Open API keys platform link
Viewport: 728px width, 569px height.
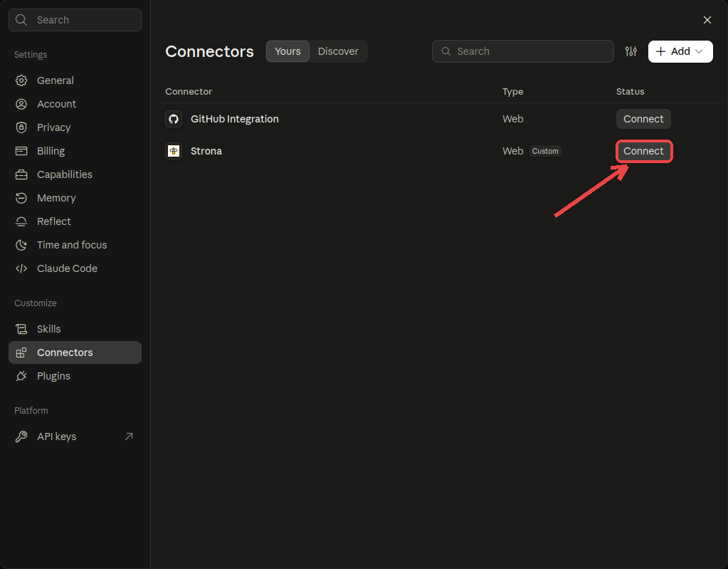pos(75,437)
